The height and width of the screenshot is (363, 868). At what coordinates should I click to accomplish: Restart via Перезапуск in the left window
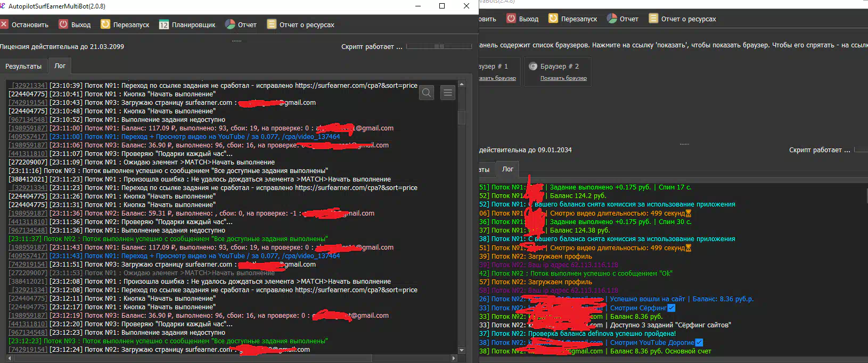pos(125,24)
